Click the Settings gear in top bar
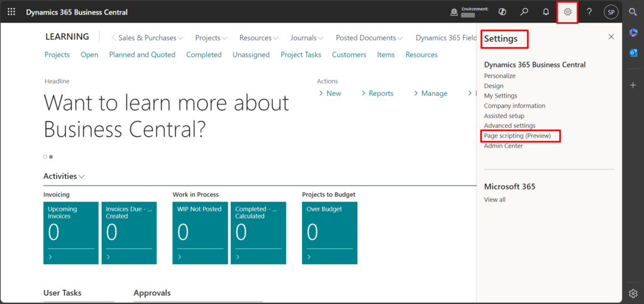The width and height of the screenshot is (644, 304). 568,13
